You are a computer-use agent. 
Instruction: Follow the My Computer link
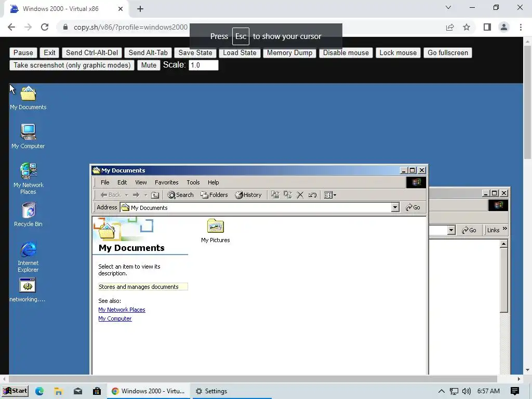(x=115, y=318)
